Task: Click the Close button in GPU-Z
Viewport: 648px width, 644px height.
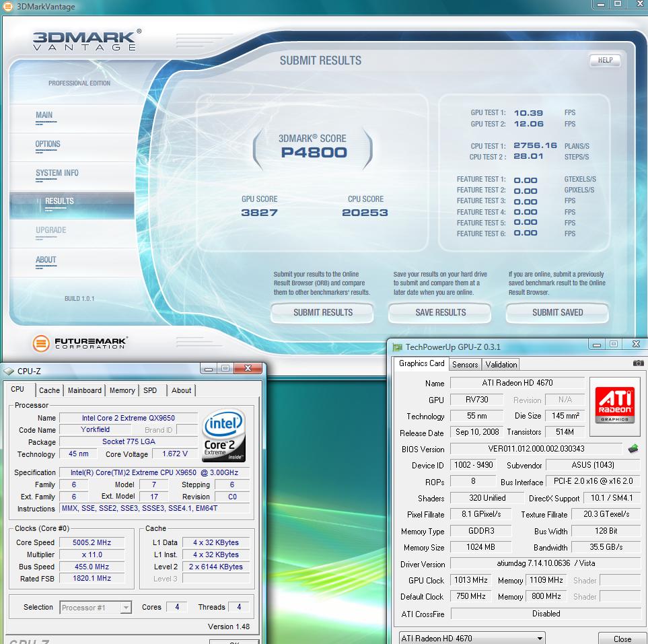Action: 622,639
